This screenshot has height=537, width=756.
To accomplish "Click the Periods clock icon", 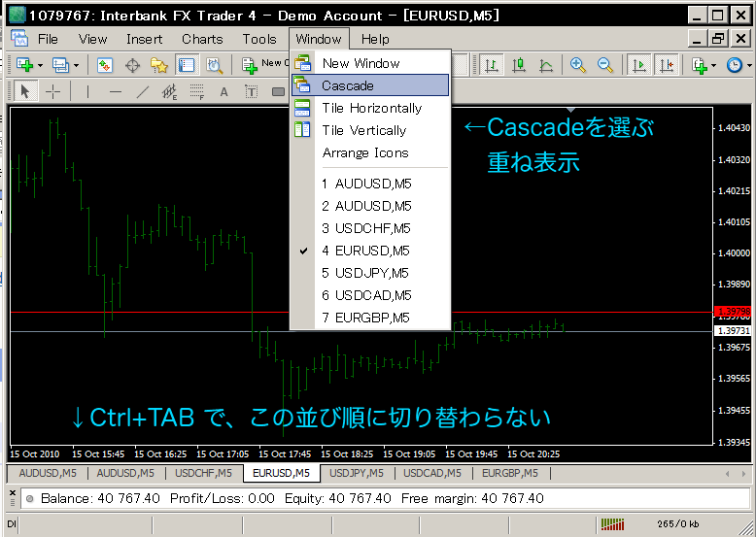I will pos(735,64).
